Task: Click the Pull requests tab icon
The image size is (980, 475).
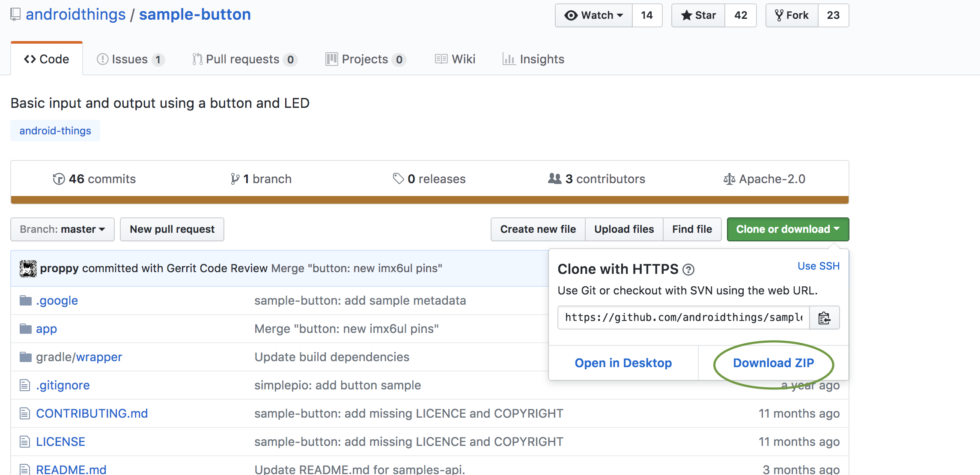Action: (x=197, y=59)
